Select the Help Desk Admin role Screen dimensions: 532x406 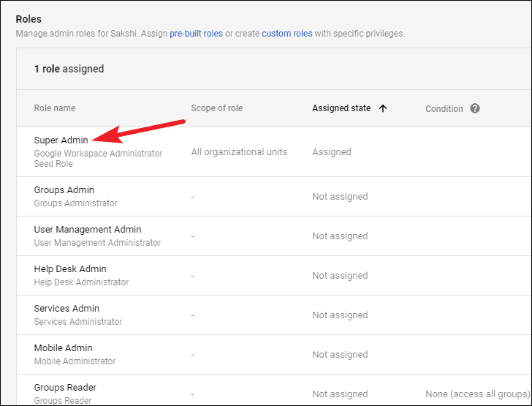coord(70,269)
